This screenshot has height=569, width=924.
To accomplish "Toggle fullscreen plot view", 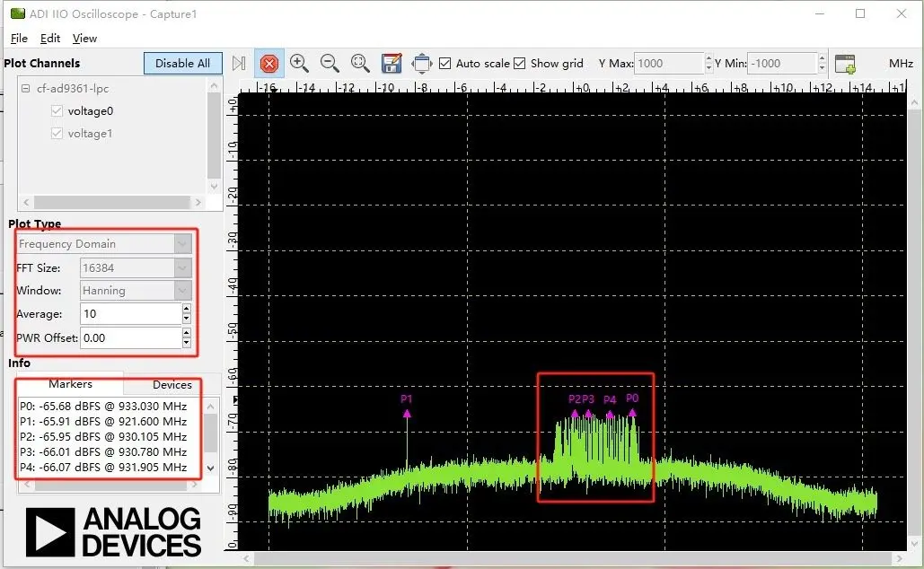I will [x=421, y=63].
